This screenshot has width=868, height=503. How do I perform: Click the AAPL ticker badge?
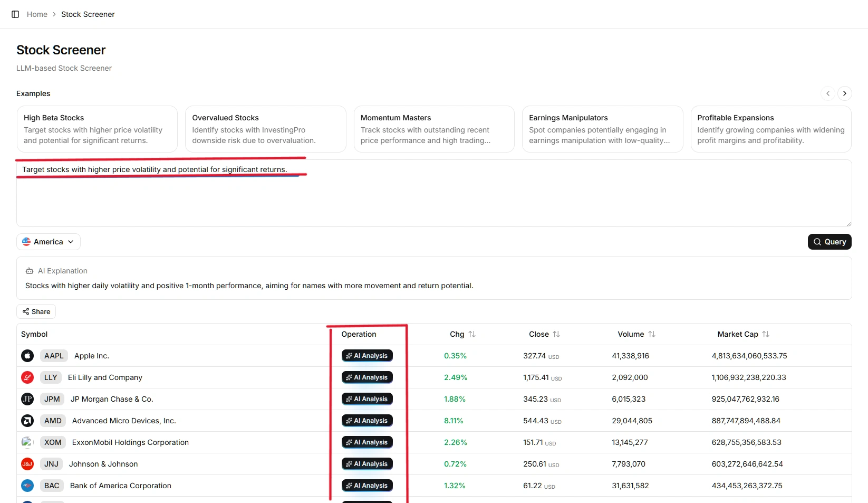click(54, 356)
